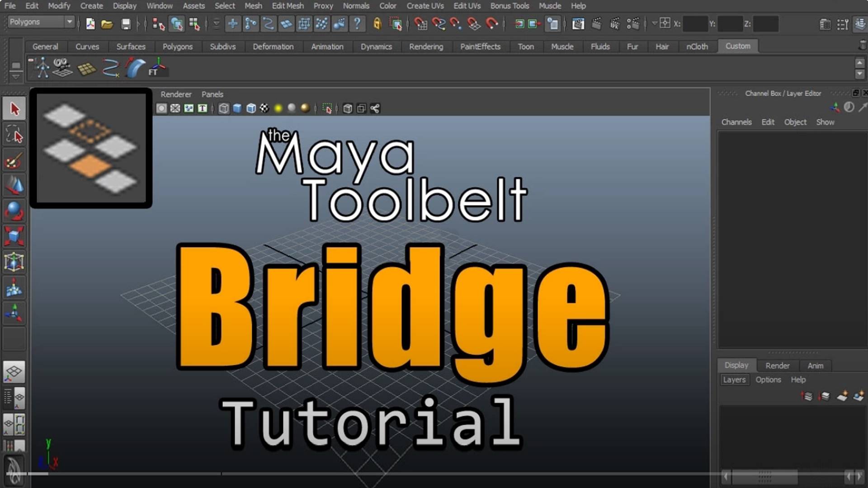The width and height of the screenshot is (868, 488).
Task: Choose the Paint Selection tool
Action: (14, 160)
